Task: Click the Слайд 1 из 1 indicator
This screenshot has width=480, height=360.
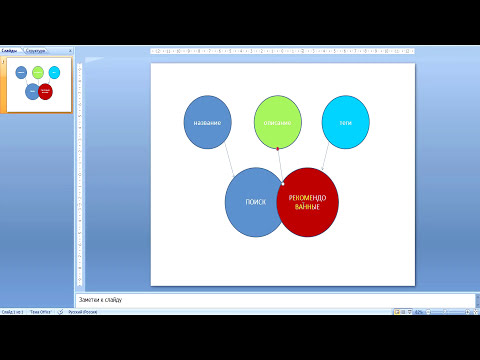Action: pos(13,312)
